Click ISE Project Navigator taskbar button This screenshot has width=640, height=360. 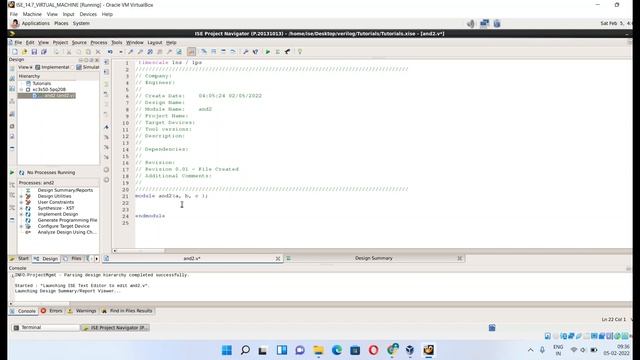click(115, 328)
